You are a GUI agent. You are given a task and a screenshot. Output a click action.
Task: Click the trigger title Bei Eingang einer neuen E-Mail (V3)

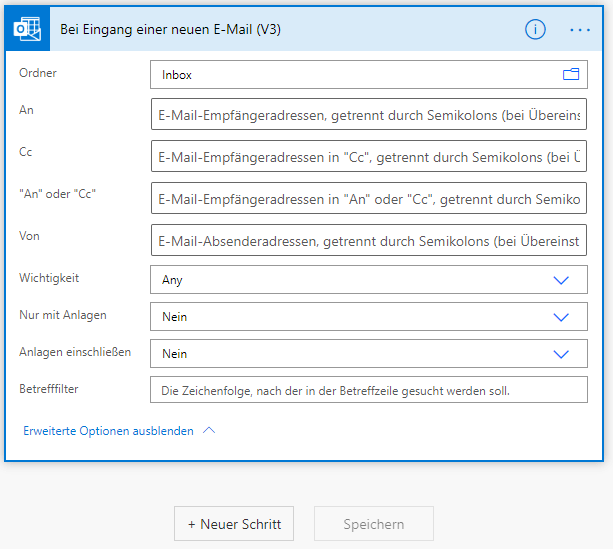point(170,29)
